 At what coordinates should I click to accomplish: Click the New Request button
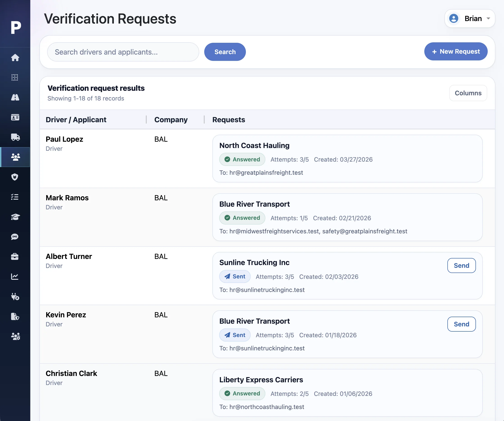(456, 52)
